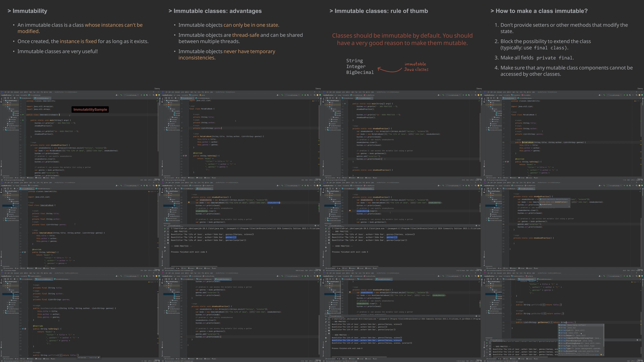644x362 pixels.
Task: Click lightbulb icon in autocomplete popup footer
Action: 601,355
